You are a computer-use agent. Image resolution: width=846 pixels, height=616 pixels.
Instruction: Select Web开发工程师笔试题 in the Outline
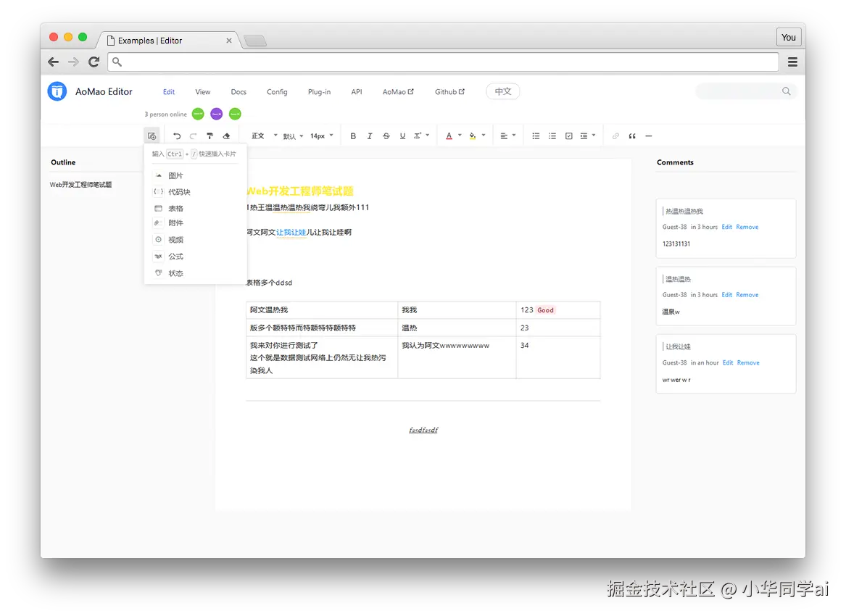pyautogui.click(x=81, y=185)
